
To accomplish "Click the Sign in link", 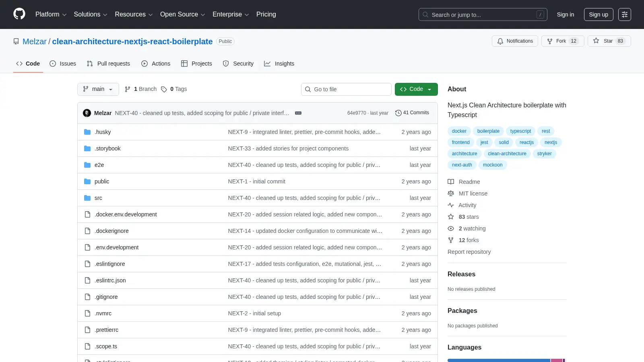I will pyautogui.click(x=566, y=14).
